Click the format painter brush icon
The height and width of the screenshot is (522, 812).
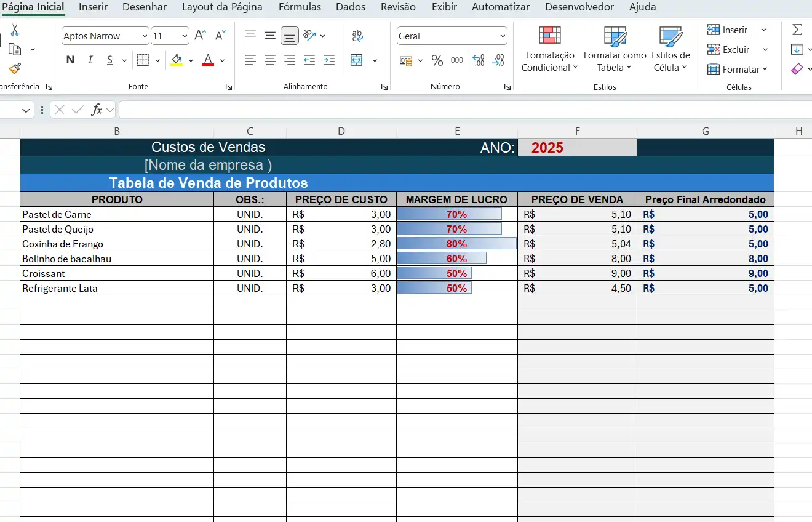pos(15,68)
